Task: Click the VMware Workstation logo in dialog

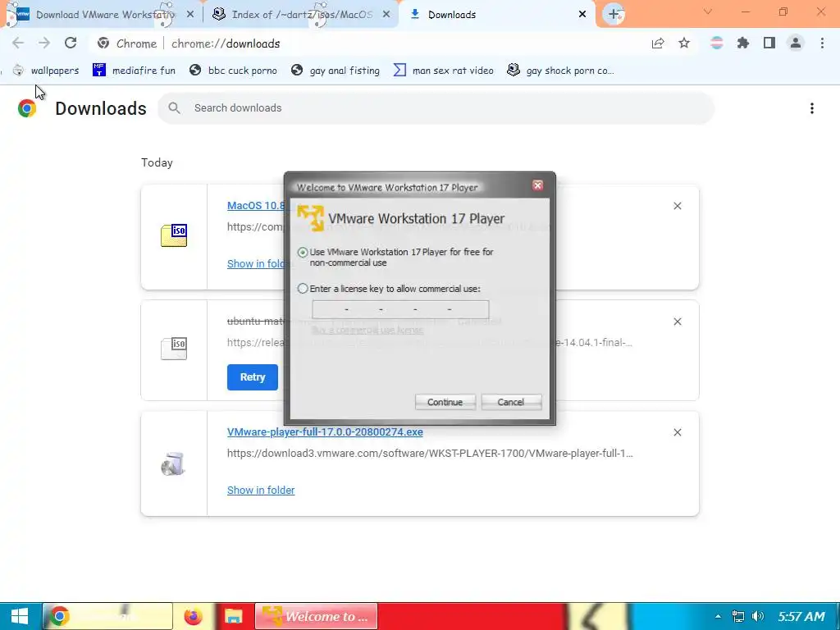Action: click(x=310, y=218)
